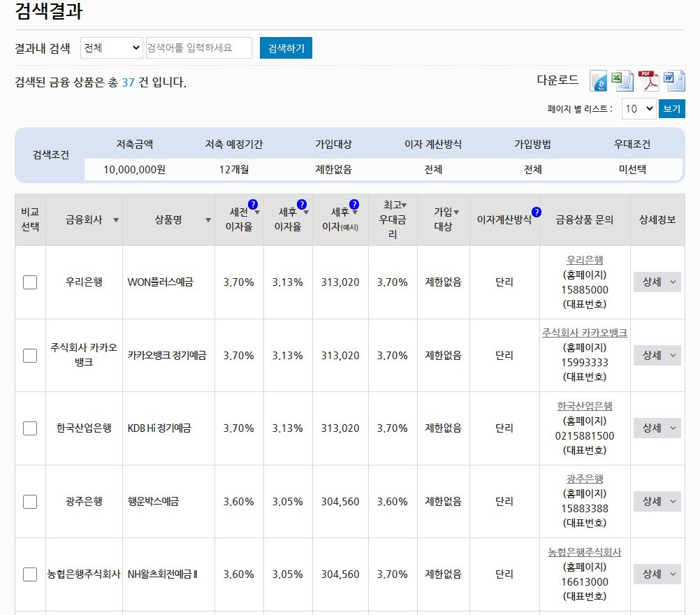The image size is (700, 615).
Task: Sort by 가입대상 arrow
Action: [x=456, y=212]
